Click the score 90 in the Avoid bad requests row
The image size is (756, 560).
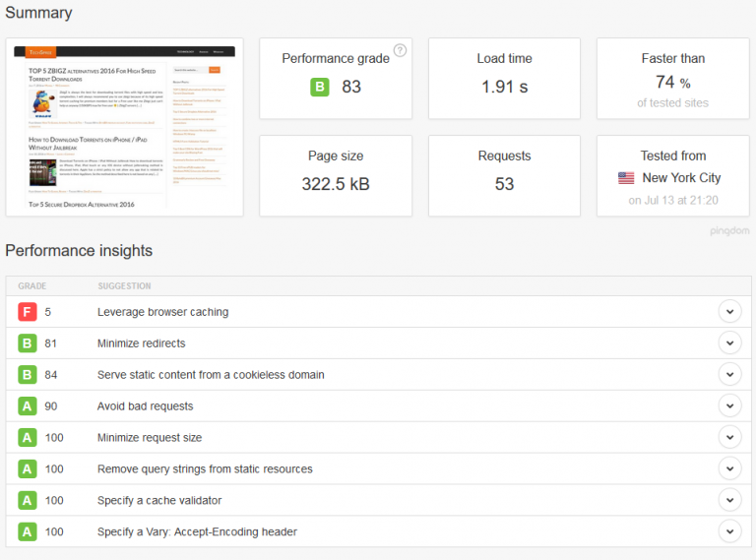[x=50, y=406]
